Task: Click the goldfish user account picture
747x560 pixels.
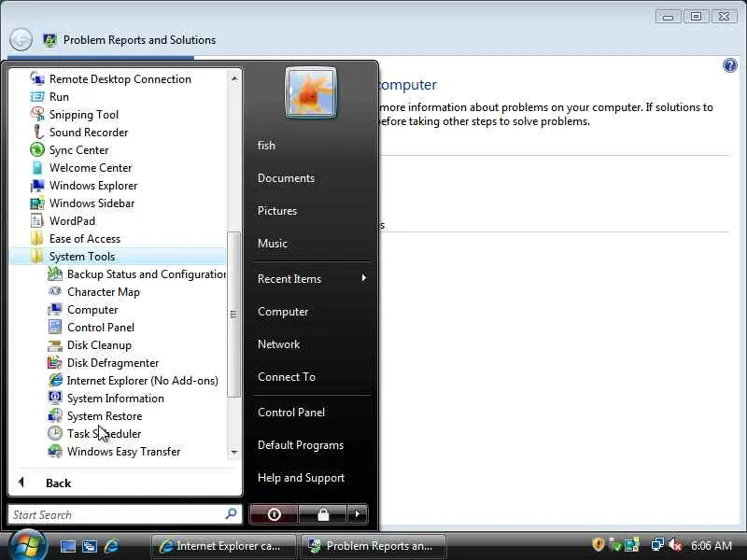Action: coord(311,92)
